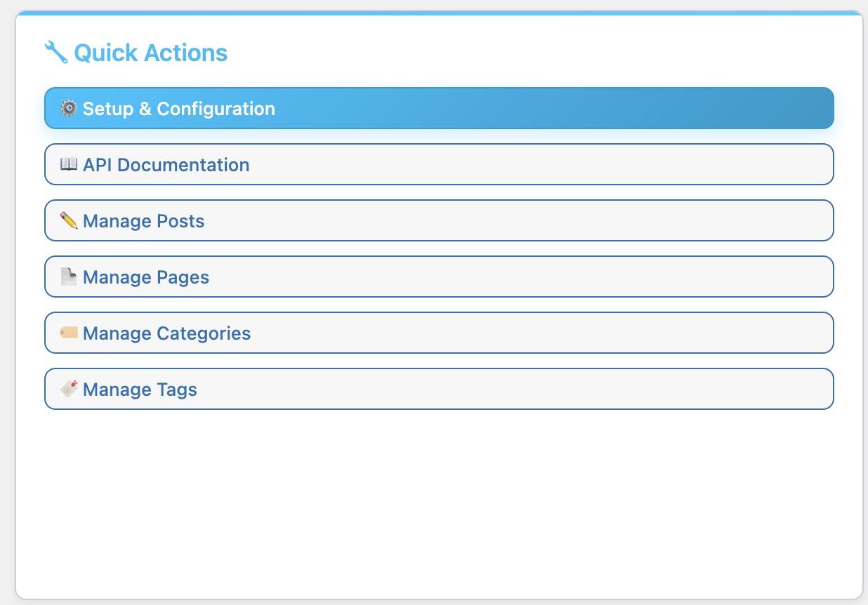
Task: Click the Manage Tags label text
Action: 139,389
